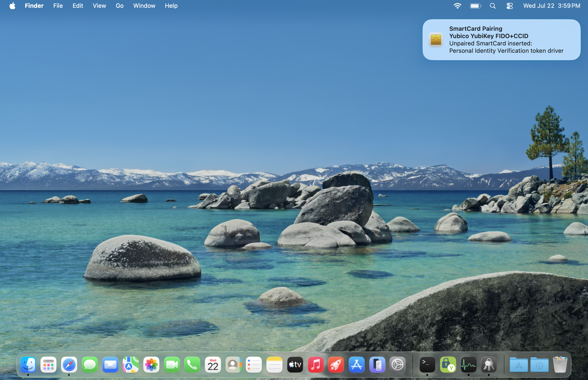Image resolution: width=588 pixels, height=380 pixels.
Task: Open the Phone app in the Dock
Action: [192, 364]
